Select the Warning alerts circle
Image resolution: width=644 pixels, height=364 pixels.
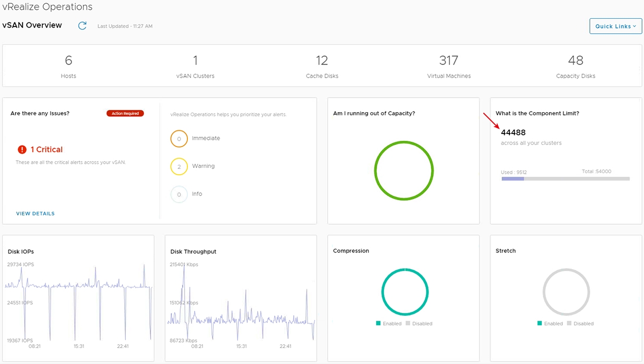point(179,166)
